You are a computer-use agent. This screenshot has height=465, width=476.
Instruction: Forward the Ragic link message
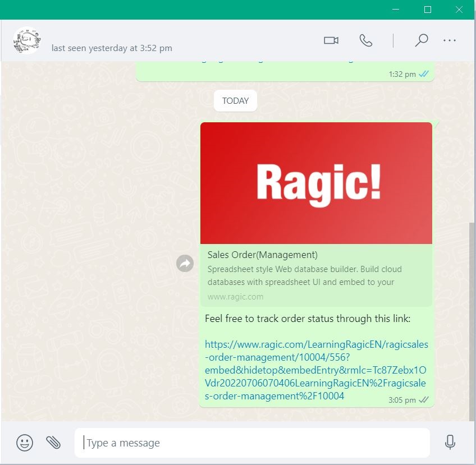(x=185, y=263)
